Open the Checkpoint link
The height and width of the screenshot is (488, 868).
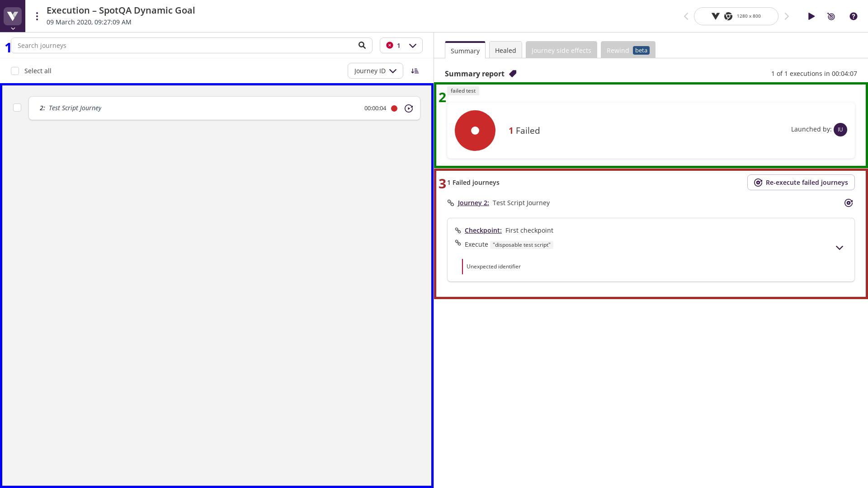pos(483,230)
